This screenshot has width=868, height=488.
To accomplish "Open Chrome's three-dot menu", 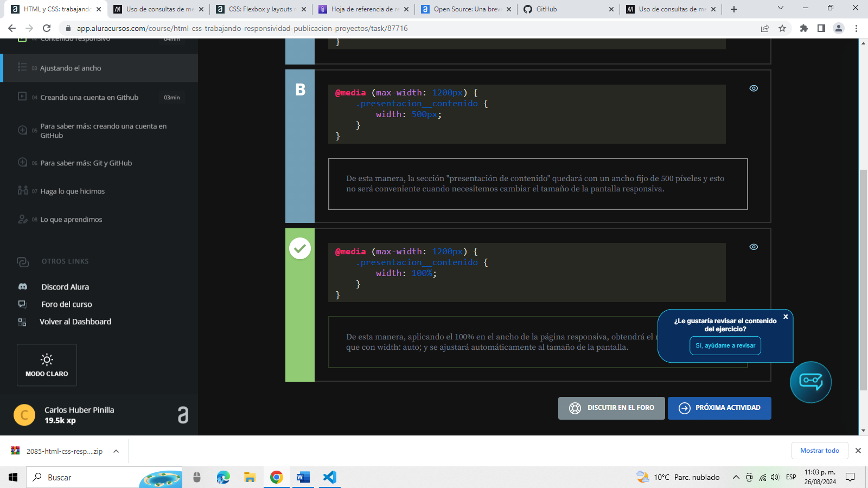I will click(x=857, y=28).
